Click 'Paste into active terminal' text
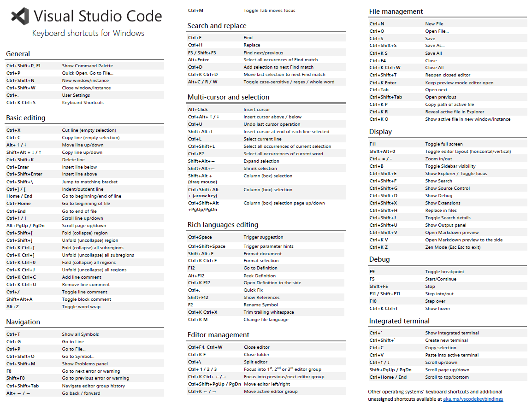 pyautogui.click(x=452, y=355)
